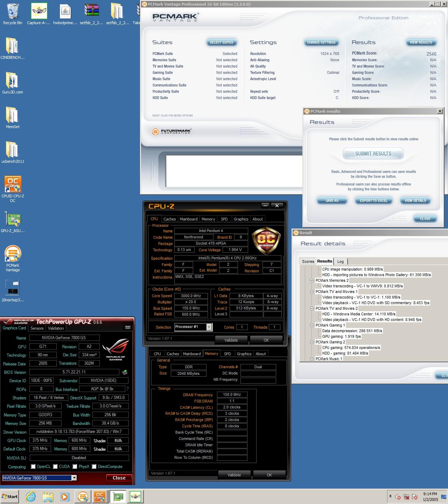The image size is (448, 504).
Task: Open Processor #1 selection dropdown
Action: coord(209,327)
